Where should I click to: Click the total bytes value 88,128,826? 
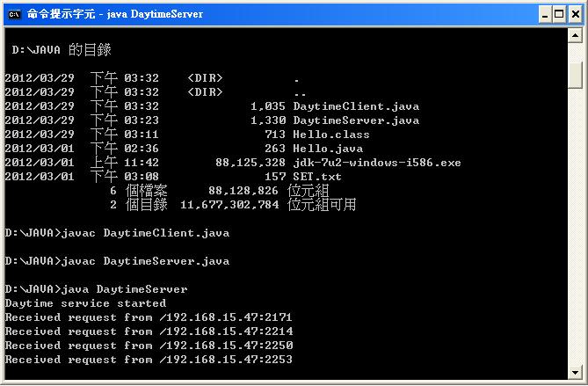tap(243, 191)
